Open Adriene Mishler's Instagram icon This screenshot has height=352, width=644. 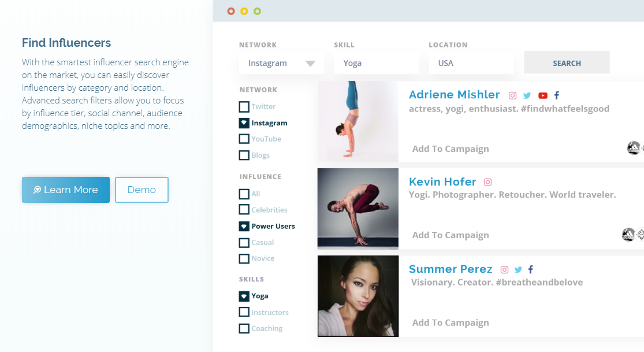(512, 95)
